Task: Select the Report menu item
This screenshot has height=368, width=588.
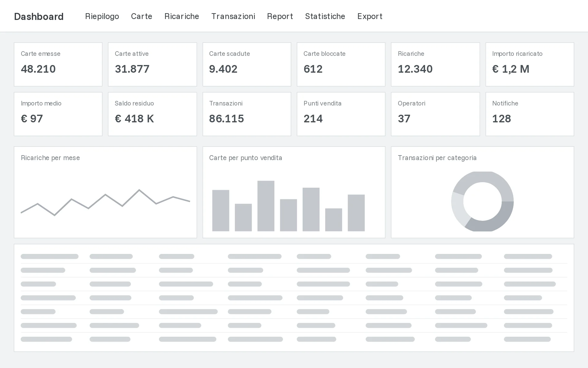Action: point(280,16)
